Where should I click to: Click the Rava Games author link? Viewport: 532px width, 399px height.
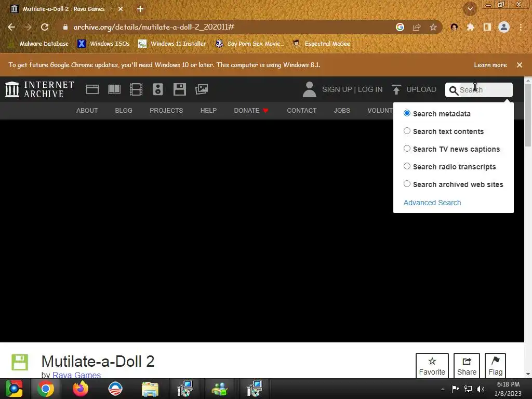(x=77, y=375)
